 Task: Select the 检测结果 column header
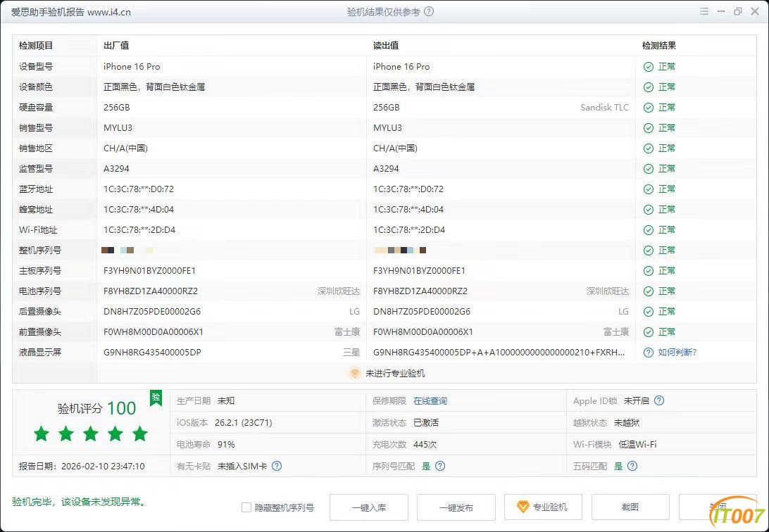658,46
